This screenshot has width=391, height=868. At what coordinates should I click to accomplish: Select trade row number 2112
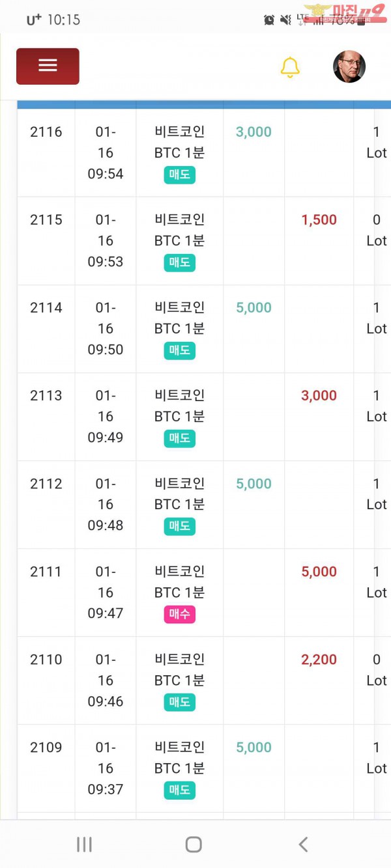point(46,484)
